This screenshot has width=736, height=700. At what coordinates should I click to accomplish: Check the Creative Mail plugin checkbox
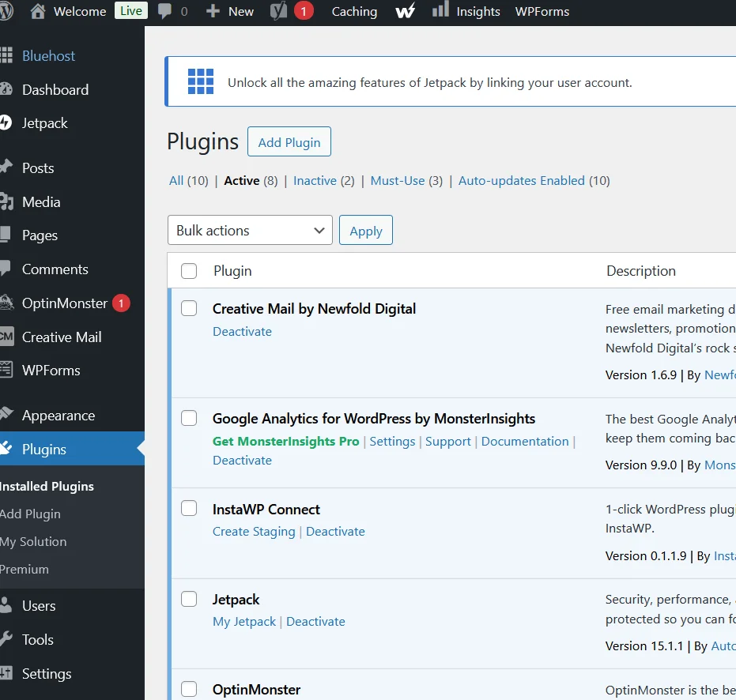(189, 308)
